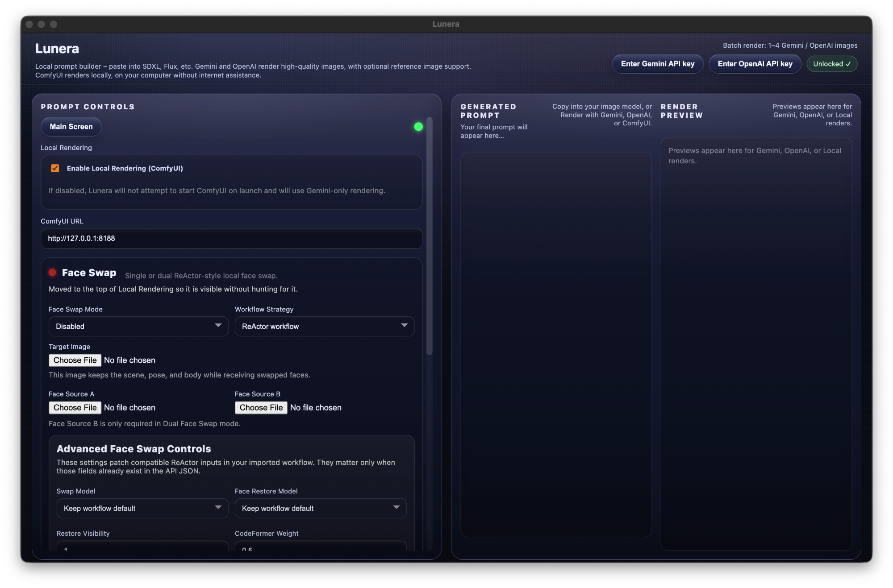Expand the Swap Model dropdown
Screen dimensions: 893x588
[142, 508]
